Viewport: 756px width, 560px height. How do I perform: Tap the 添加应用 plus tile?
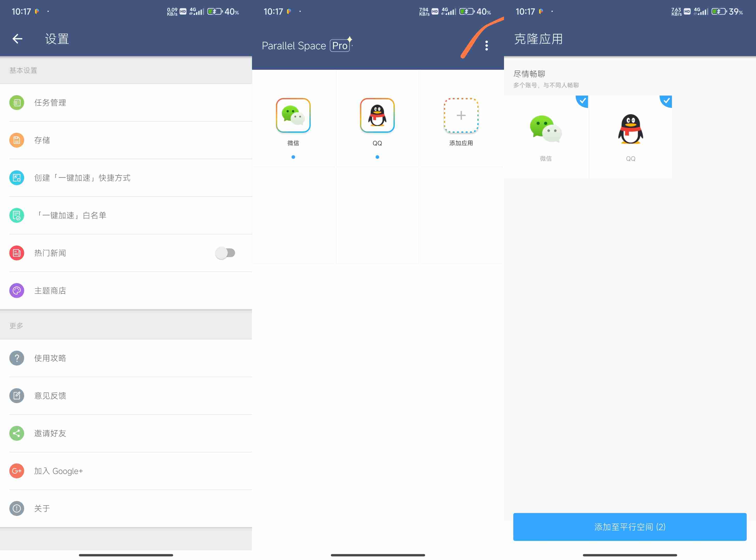[461, 115]
